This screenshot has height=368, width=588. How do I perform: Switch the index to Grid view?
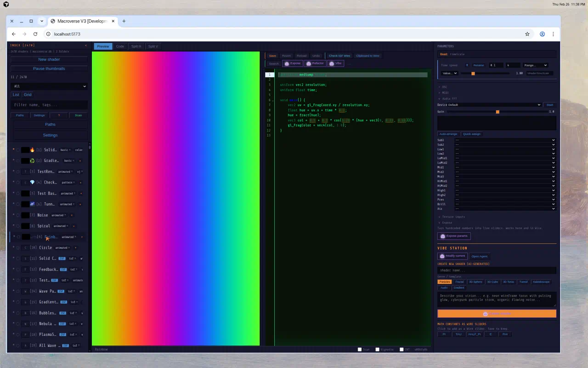pos(28,95)
